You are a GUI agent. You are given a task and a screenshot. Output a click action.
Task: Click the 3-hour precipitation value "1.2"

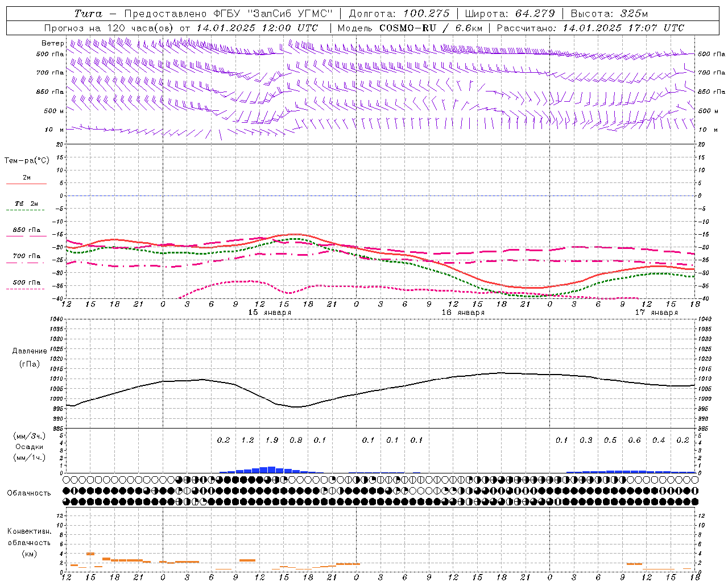247,440
